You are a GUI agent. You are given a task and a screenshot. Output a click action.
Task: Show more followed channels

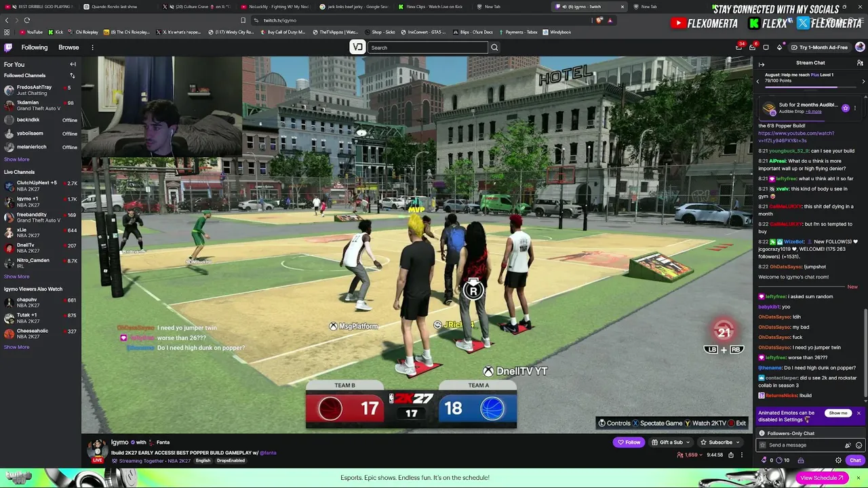[x=16, y=159]
